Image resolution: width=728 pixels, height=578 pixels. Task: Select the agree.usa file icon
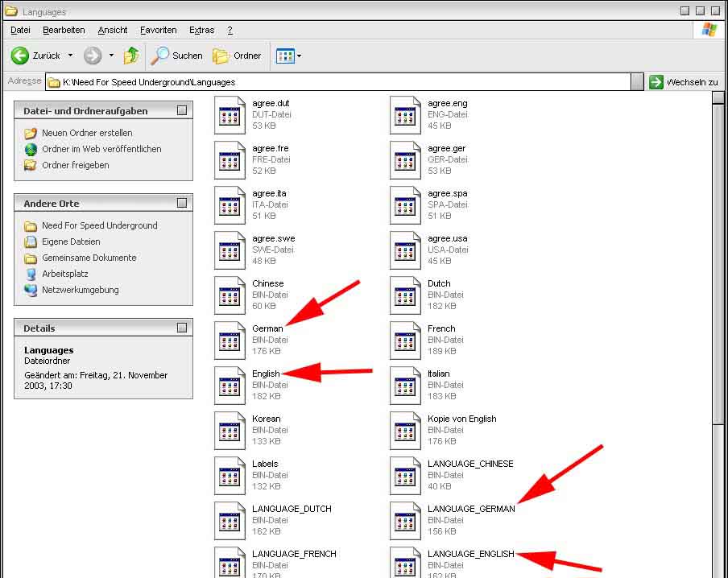pos(405,250)
